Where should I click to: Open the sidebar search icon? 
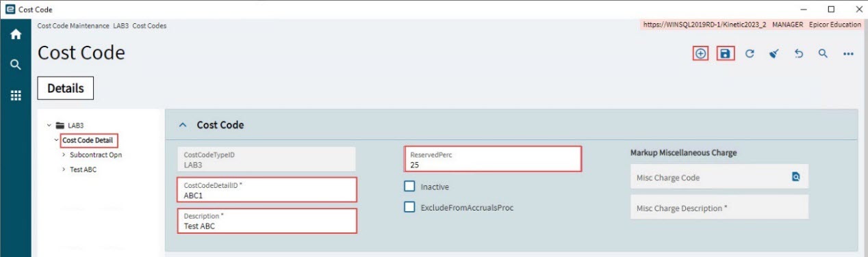15,65
